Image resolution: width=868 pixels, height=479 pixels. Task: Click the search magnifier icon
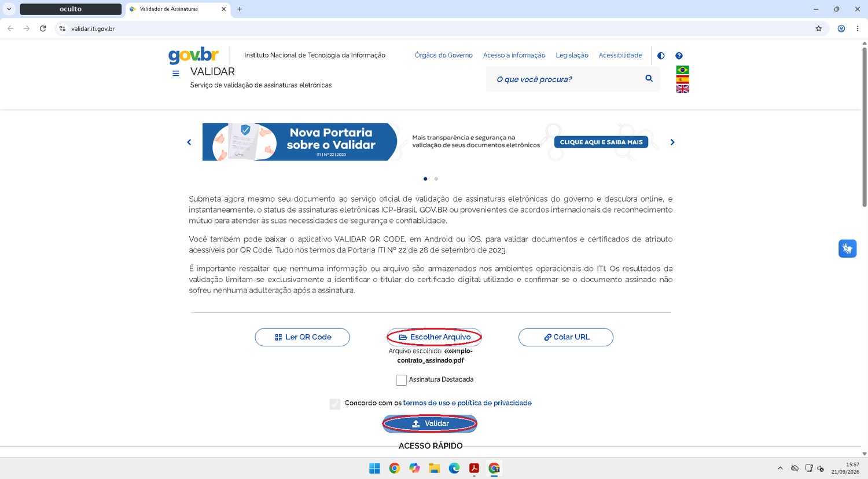point(649,78)
